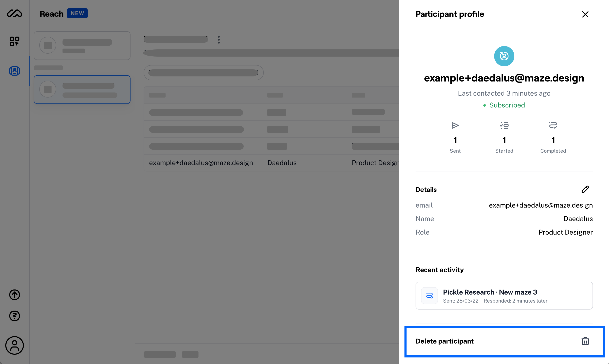Open the three-dot segment options menu
The height and width of the screenshot is (364, 609).
(x=219, y=40)
